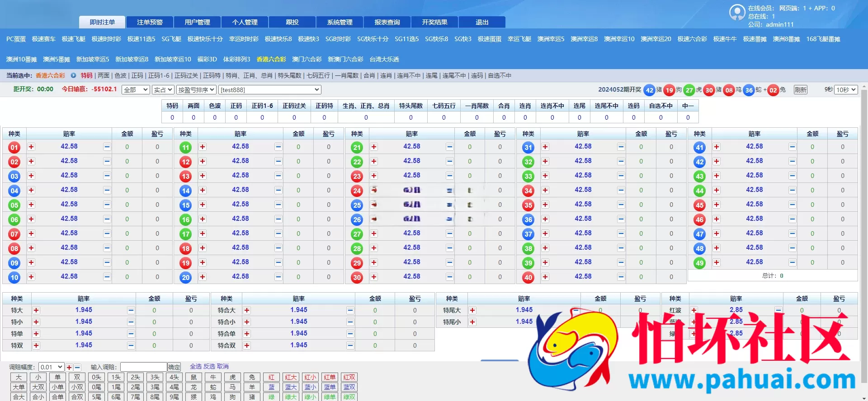Open the 调赔幅度 0.01 dropdown
This screenshot has height=401, width=868.
point(51,367)
